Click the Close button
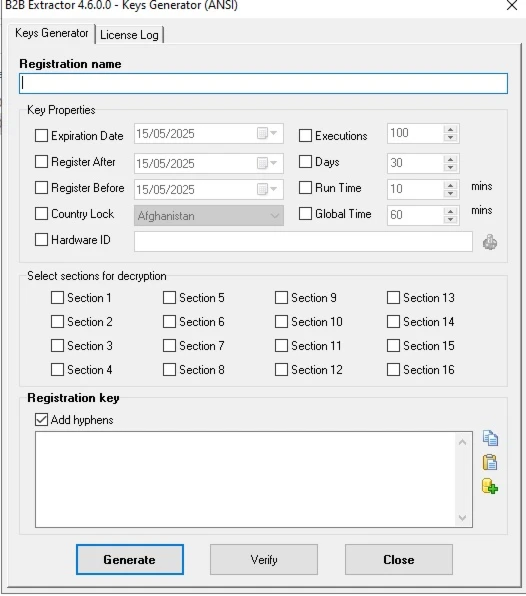 (x=399, y=560)
